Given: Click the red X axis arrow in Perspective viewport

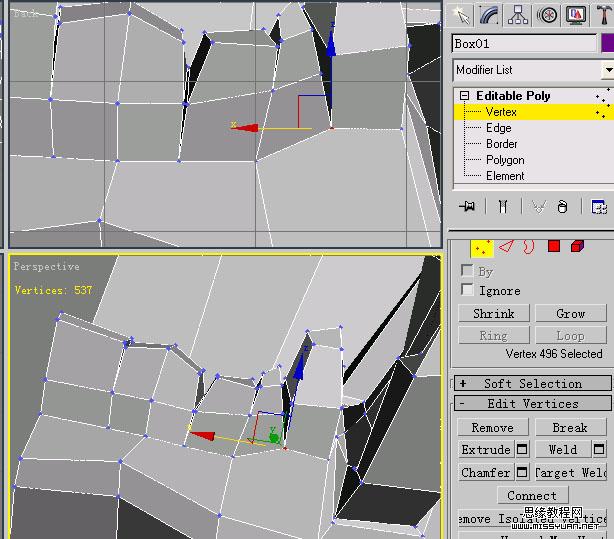Looking at the screenshot, I should 204,435.
